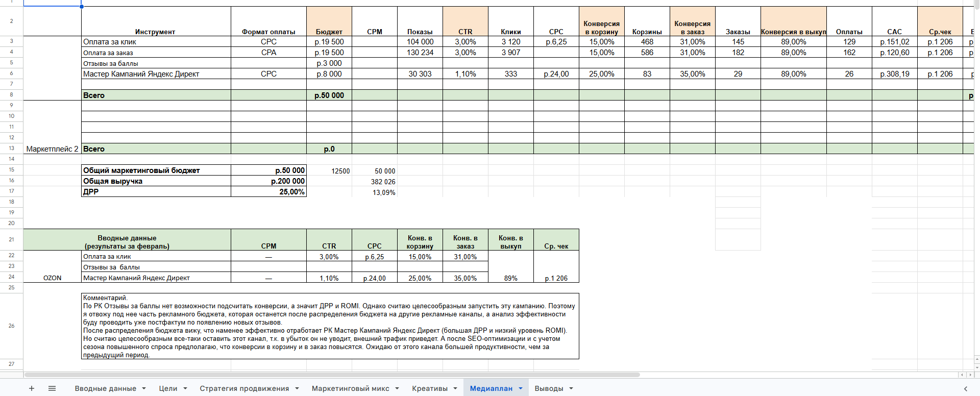
Task: Click the vertical scroll up arrow
Action: pyautogui.click(x=977, y=358)
